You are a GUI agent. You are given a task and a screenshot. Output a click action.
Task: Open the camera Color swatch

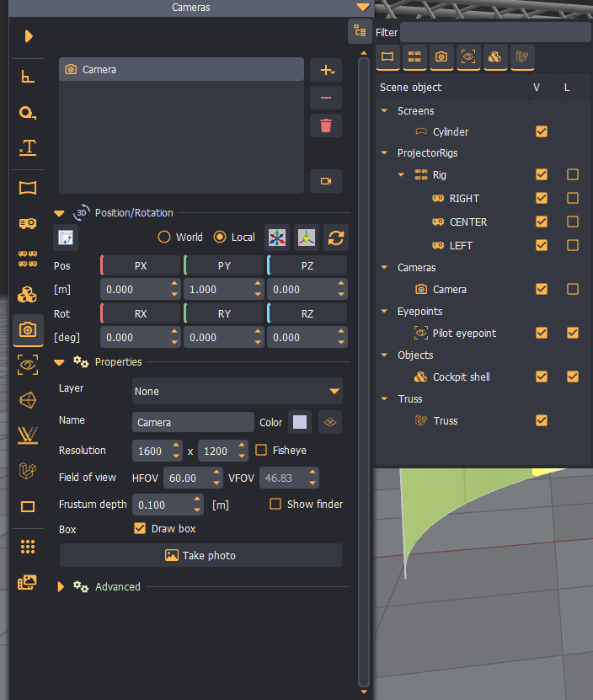click(x=300, y=422)
